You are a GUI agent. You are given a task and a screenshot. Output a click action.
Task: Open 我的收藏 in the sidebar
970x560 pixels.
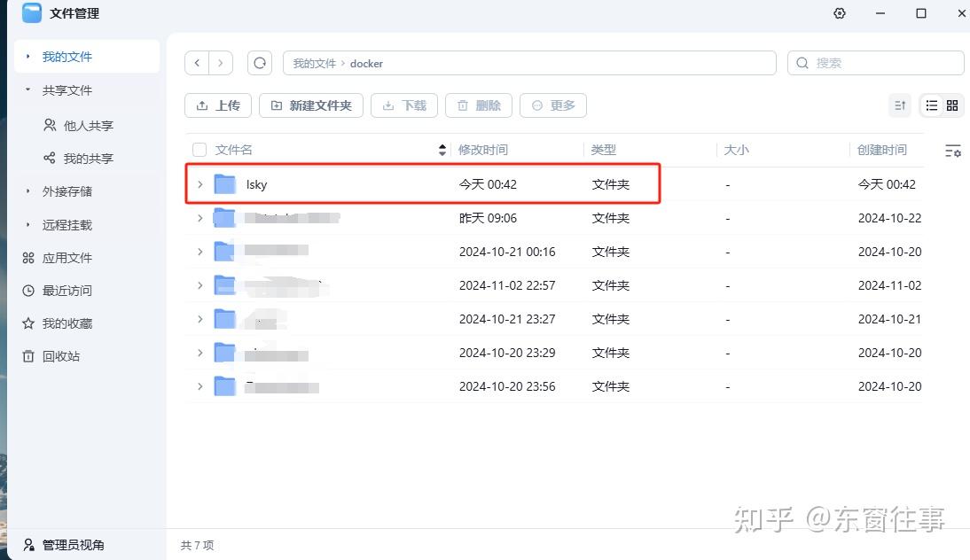click(66, 323)
